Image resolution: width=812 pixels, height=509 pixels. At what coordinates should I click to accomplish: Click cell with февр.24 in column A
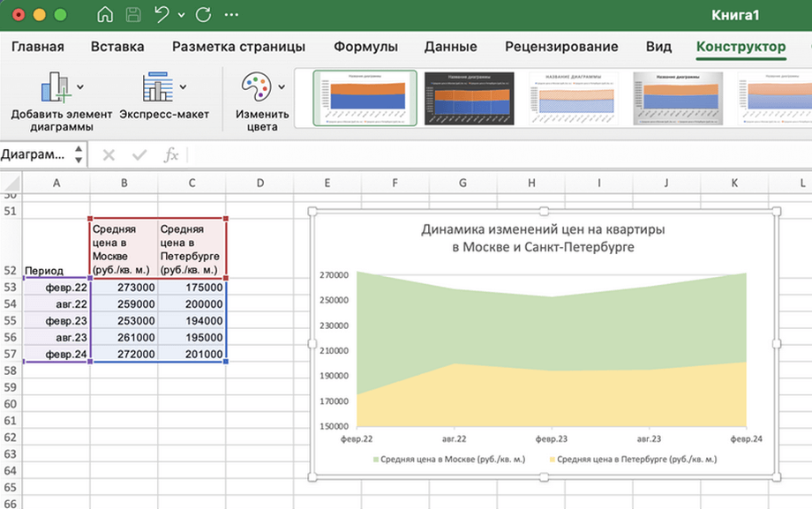[56, 354]
